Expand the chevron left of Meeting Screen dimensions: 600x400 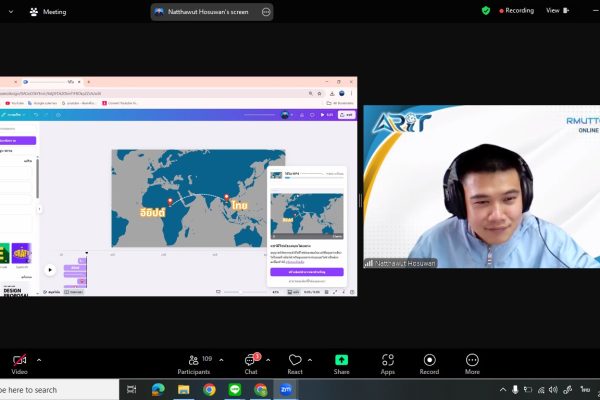[x=11, y=12]
